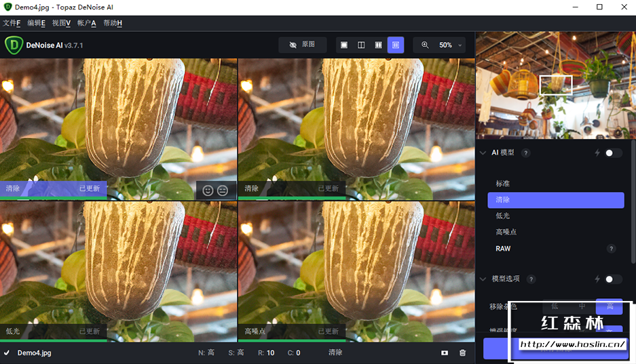The width and height of the screenshot is (636, 364).
Task: Click the C: 0 value
Action: tap(294, 352)
